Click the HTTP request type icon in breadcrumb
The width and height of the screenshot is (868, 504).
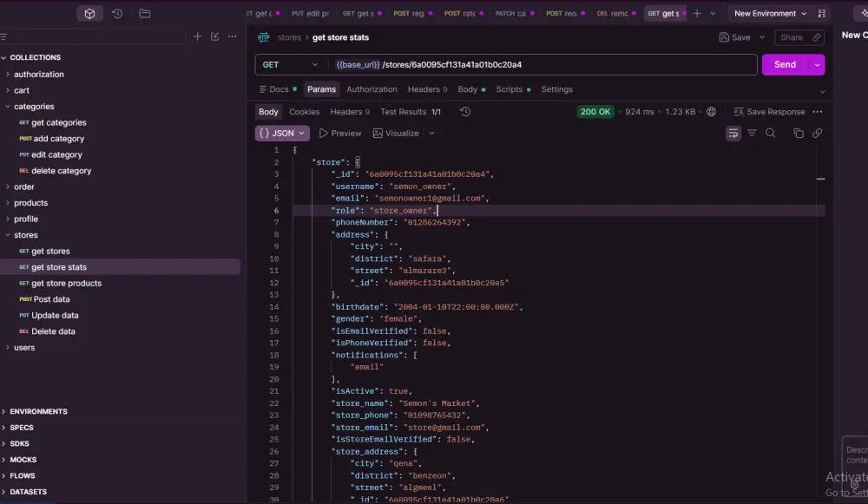click(264, 37)
